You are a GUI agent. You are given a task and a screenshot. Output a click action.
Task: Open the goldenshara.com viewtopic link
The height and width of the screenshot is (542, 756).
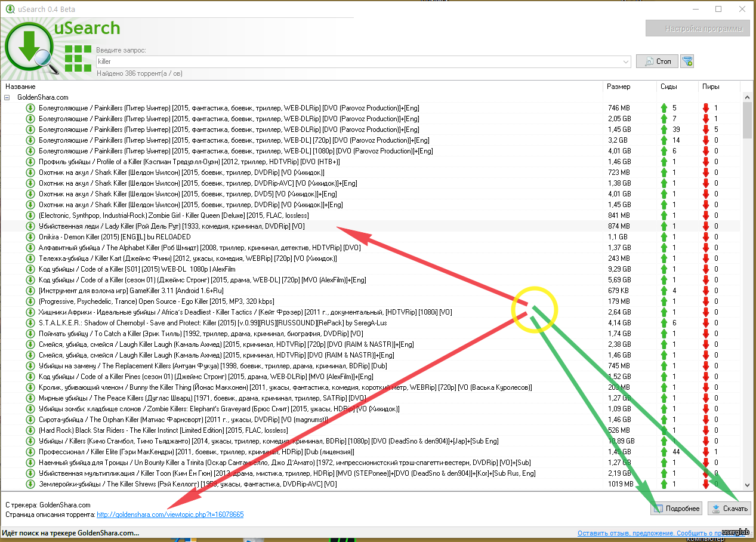coord(170,515)
